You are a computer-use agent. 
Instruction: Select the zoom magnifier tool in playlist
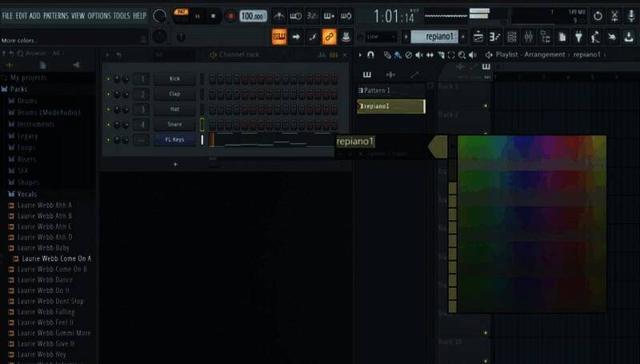[462, 54]
